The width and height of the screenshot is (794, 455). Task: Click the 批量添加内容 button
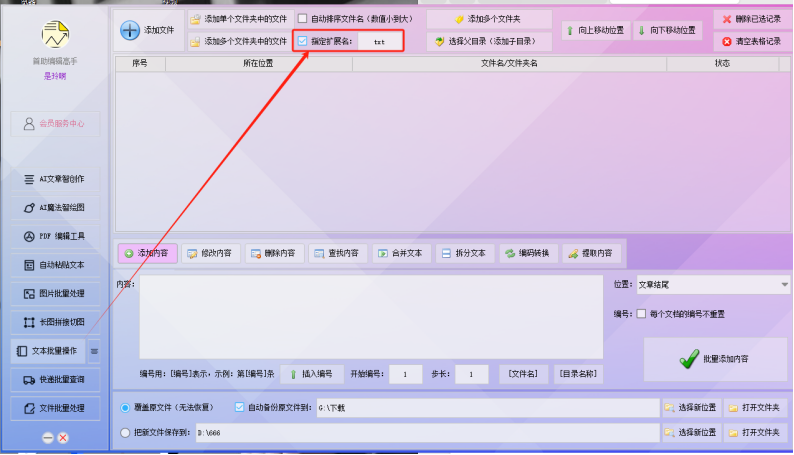[x=715, y=359]
